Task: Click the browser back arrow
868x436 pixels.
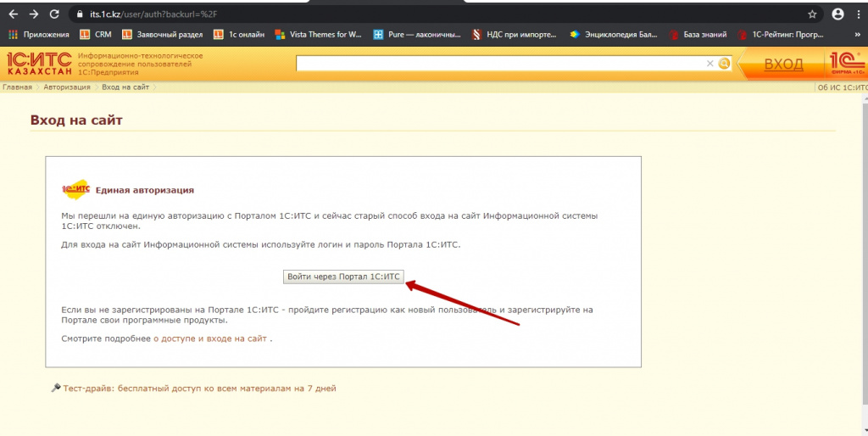Action: 13,14
